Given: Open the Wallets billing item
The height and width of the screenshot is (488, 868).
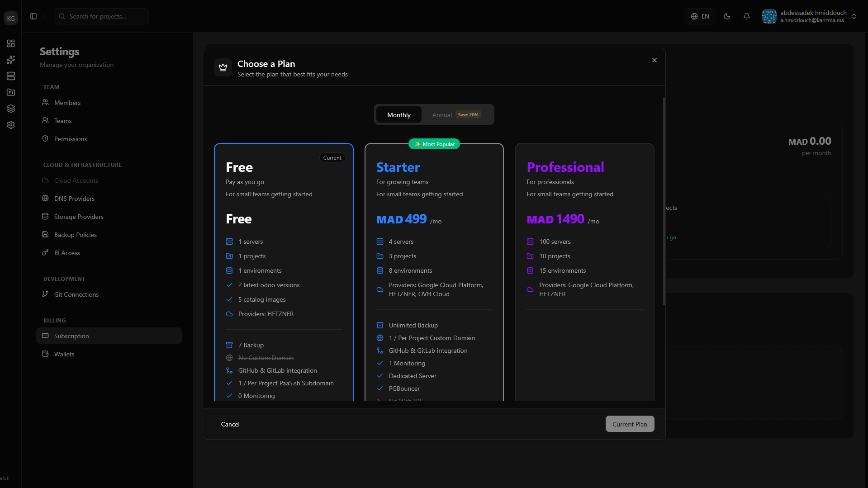Looking at the screenshot, I should click(x=109, y=354).
